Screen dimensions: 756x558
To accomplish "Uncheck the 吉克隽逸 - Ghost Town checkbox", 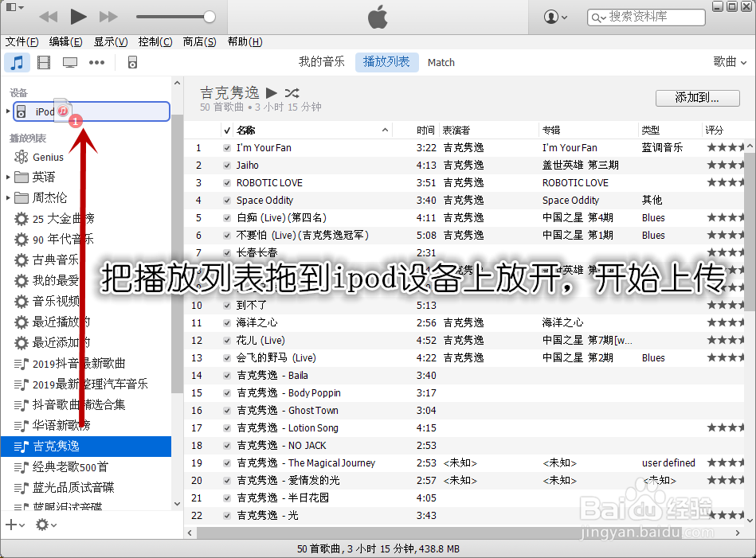I will [x=227, y=411].
